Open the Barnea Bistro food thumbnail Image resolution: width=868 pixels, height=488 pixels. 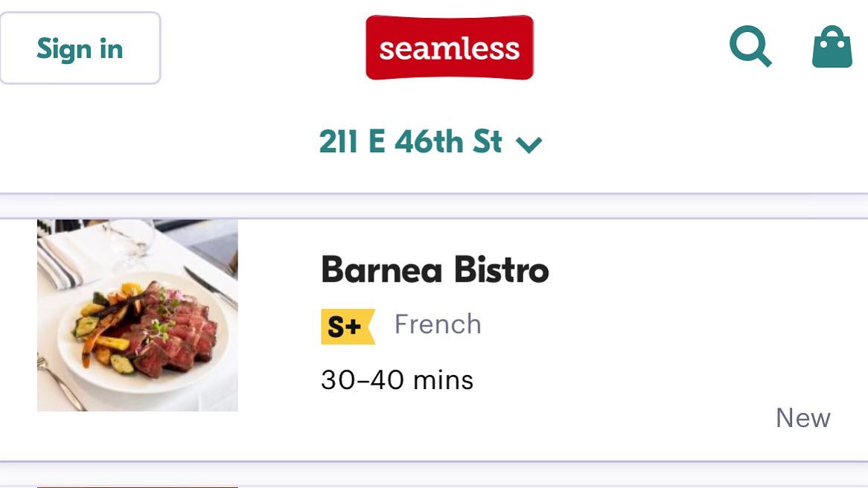pyautogui.click(x=137, y=315)
